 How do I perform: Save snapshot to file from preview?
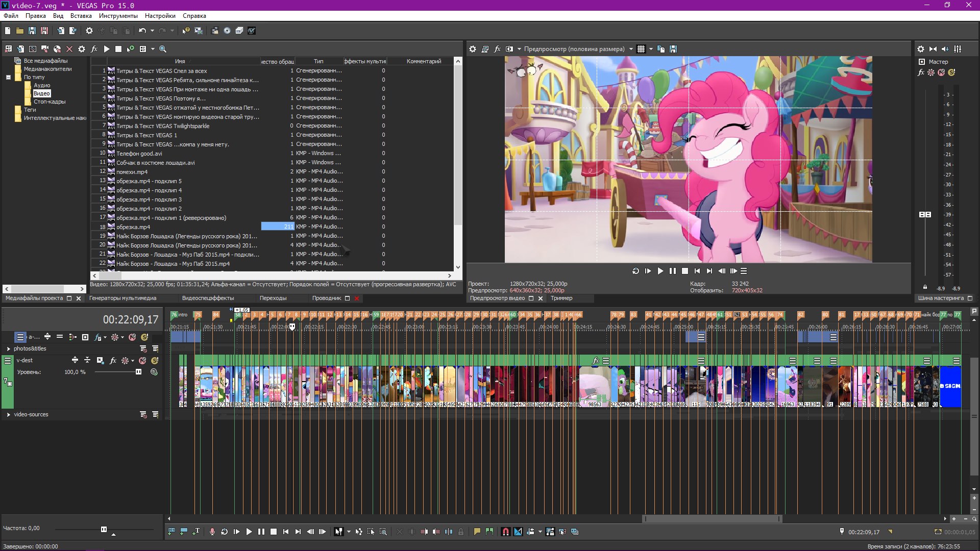point(673,49)
